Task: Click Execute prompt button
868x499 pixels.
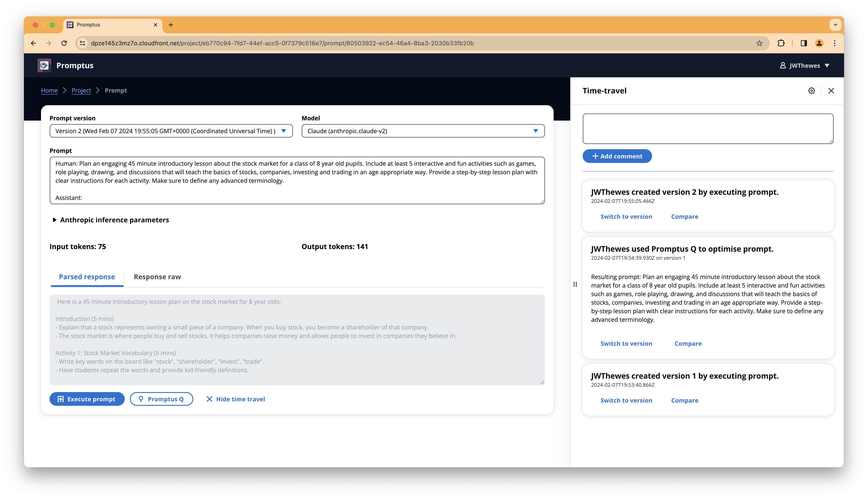Action: point(87,399)
